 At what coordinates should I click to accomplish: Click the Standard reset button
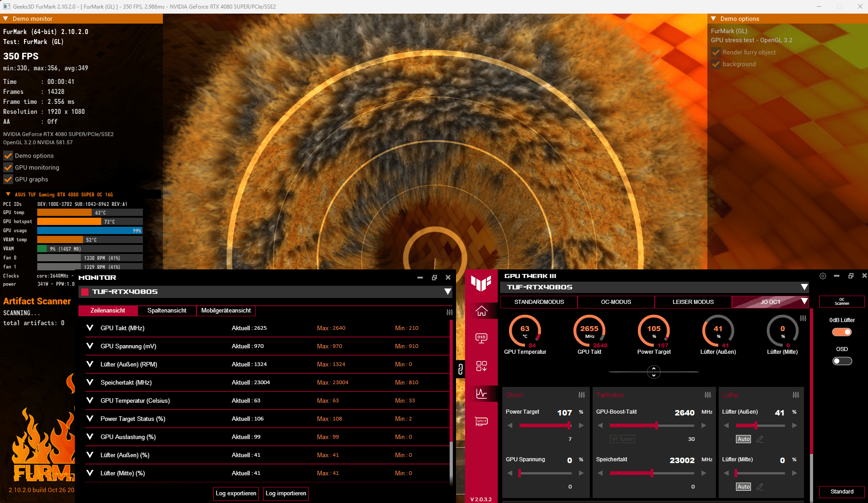pyautogui.click(x=842, y=492)
